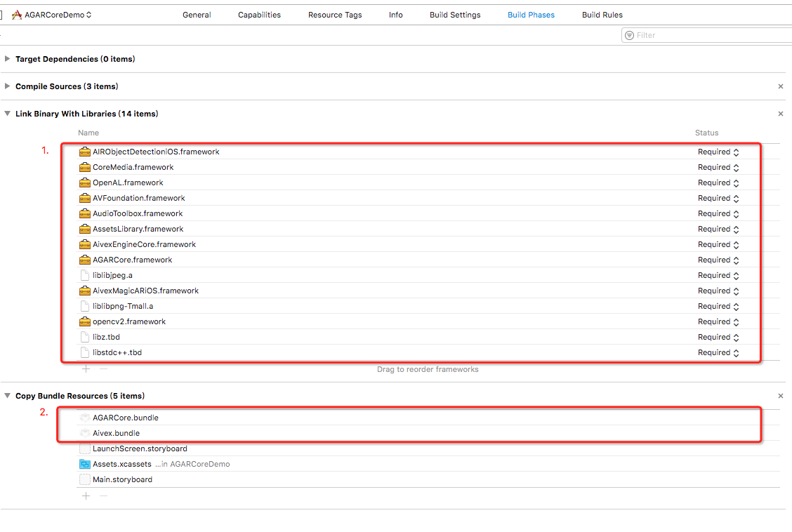Click the Status column header

click(706, 133)
